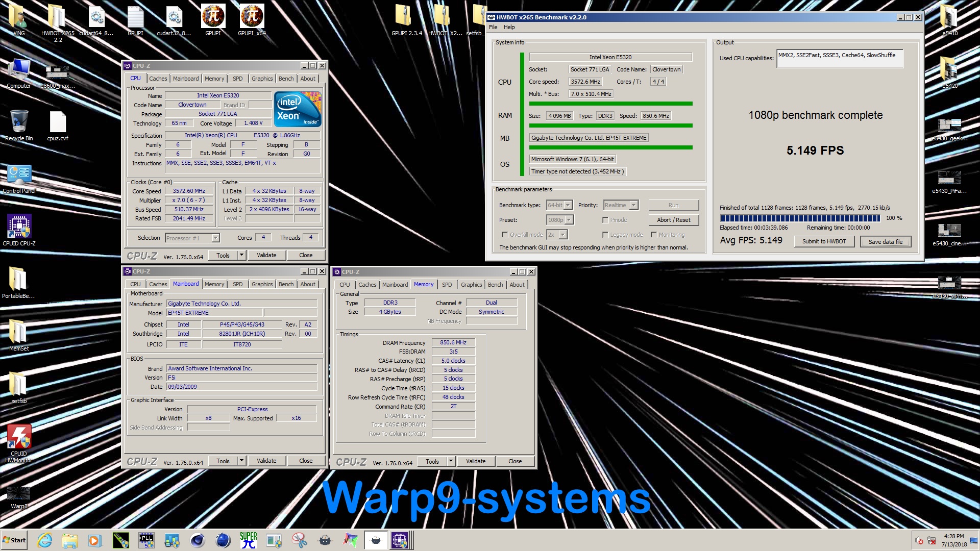
Task: Toggle the Monitoring checkbox
Action: (654, 235)
